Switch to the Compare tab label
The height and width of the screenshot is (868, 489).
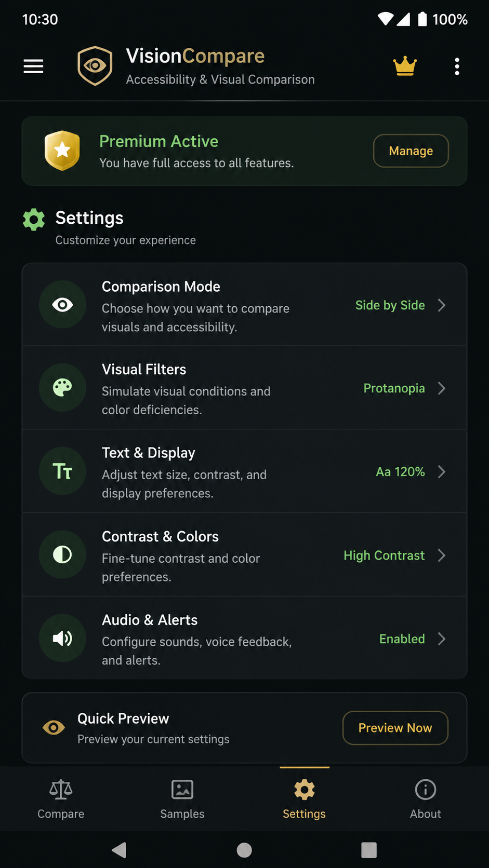point(61,814)
